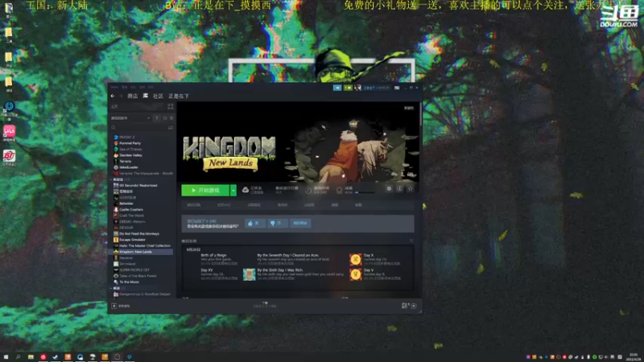Screen dimensions: 644x362
Task: Click the library grid view icon
Action: tap(171, 107)
